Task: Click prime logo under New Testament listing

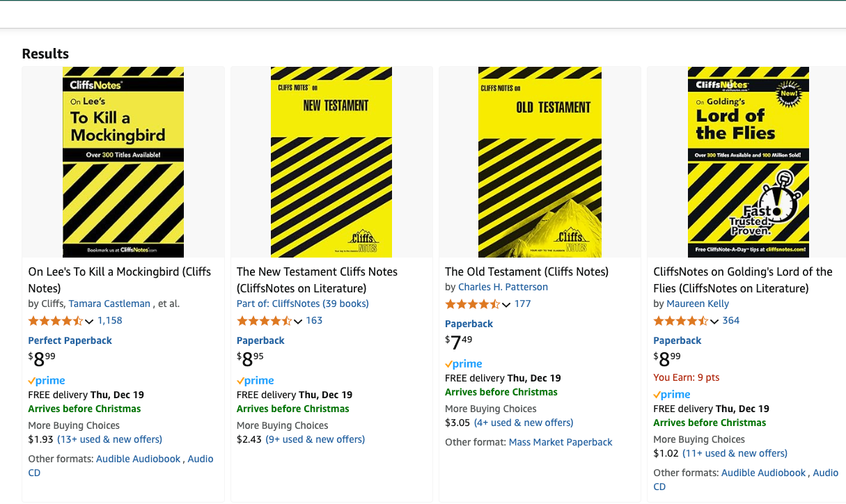Action: [x=256, y=381]
